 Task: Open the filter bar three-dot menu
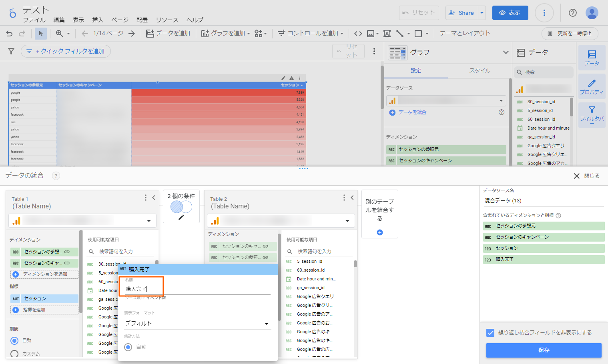click(x=374, y=51)
